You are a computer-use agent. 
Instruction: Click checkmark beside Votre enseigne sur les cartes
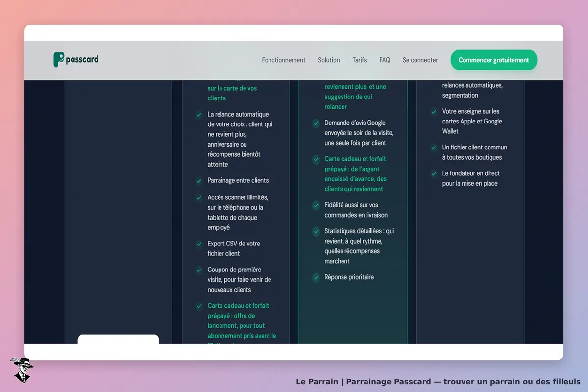pos(434,112)
